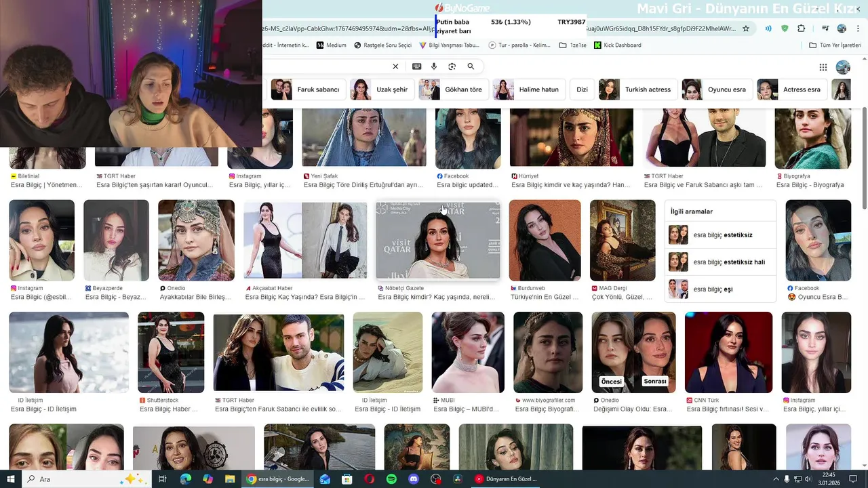868x488 pixels.
Task: Open the Windows Start menu
Action: (x=11, y=479)
